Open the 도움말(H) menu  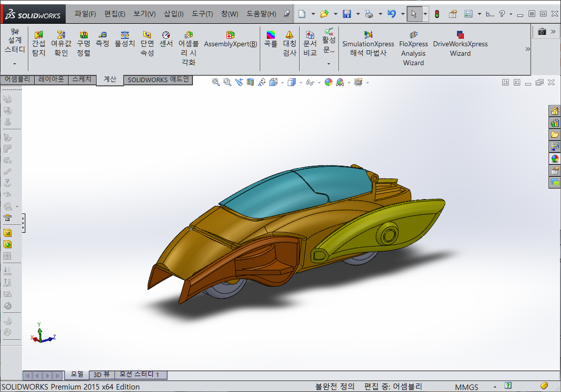261,13
